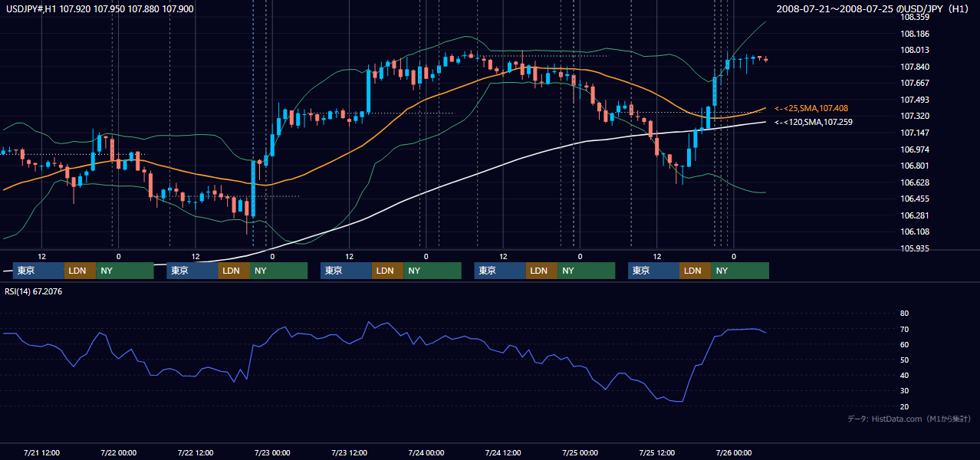Select the RSI axis value 70
980x460 pixels.
[x=904, y=329]
